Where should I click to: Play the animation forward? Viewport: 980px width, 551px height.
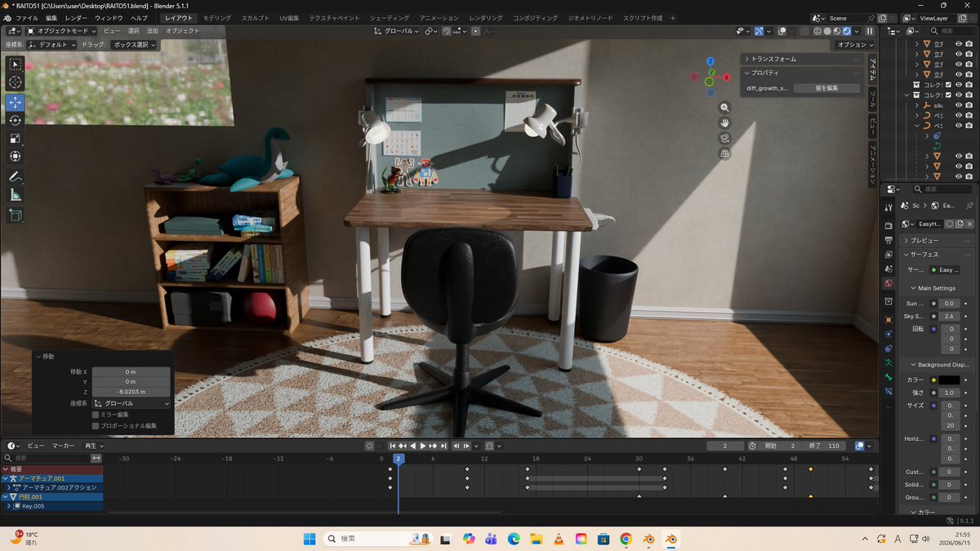[x=423, y=446]
